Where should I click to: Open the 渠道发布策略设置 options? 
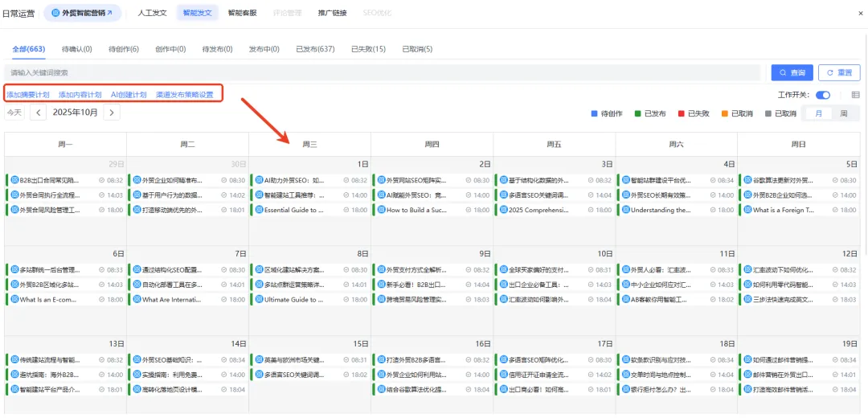click(x=185, y=95)
